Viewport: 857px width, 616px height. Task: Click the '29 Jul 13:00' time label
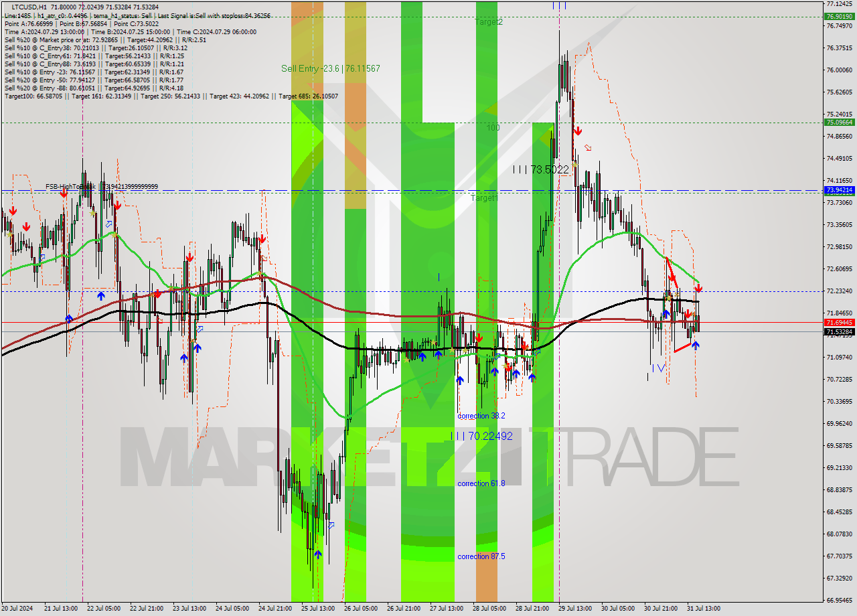[x=574, y=609]
